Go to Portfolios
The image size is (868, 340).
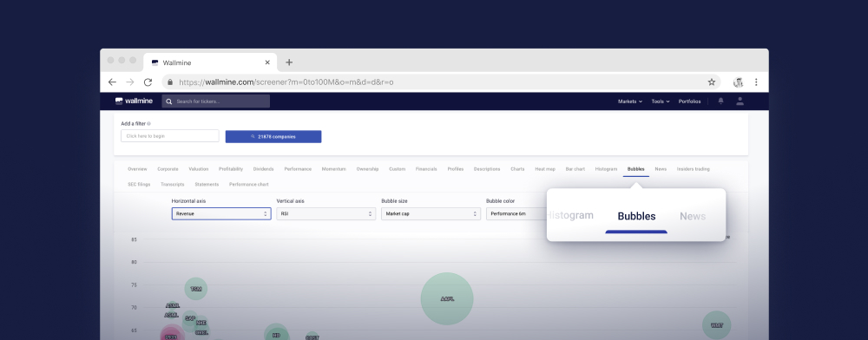(689, 101)
